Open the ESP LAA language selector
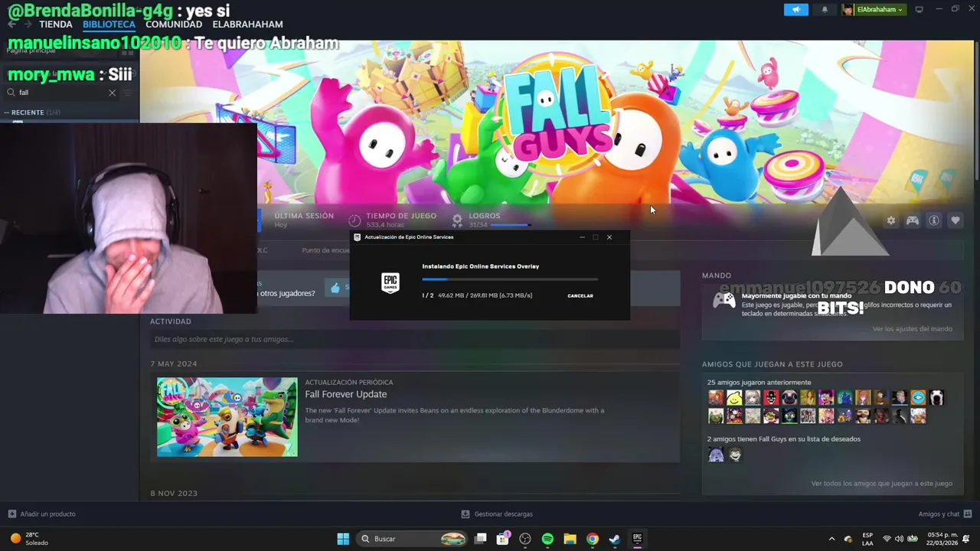Screen dimensions: 980x551 click(x=867, y=539)
